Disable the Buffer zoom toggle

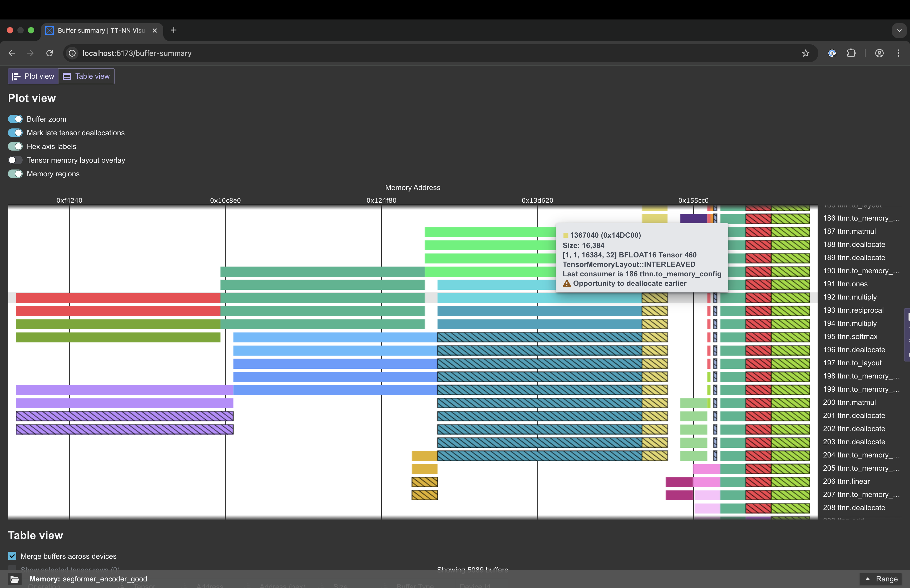(15, 119)
